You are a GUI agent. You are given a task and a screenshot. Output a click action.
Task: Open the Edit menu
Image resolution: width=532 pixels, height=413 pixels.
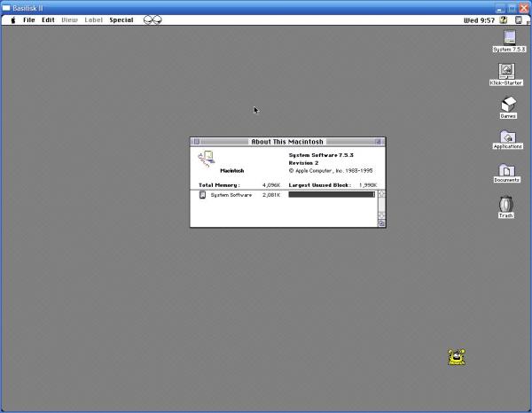pyautogui.click(x=48, y=20)
